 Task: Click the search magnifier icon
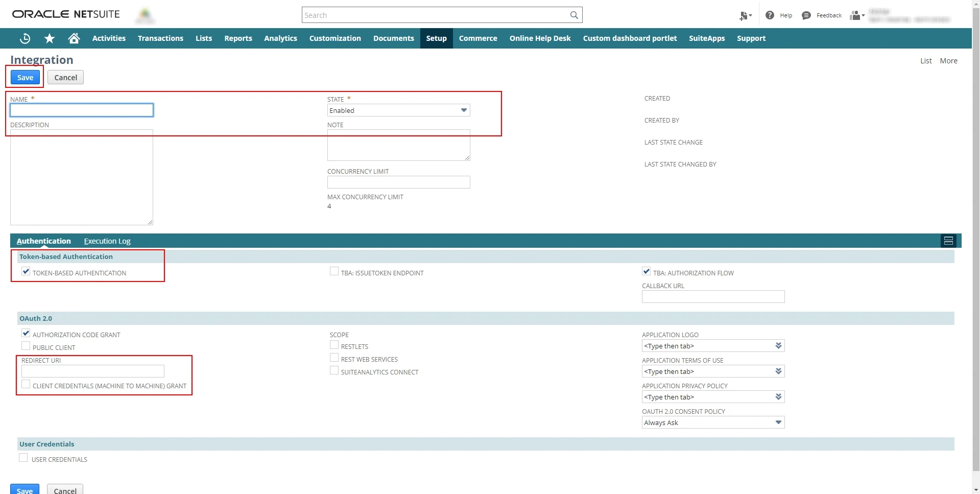pos(574,15)
